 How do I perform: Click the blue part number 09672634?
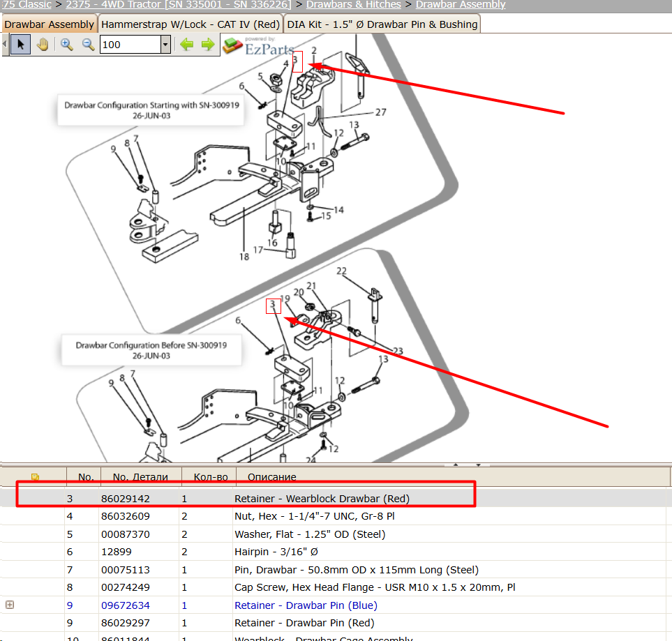pyautogui.click(x=126, y=605)
